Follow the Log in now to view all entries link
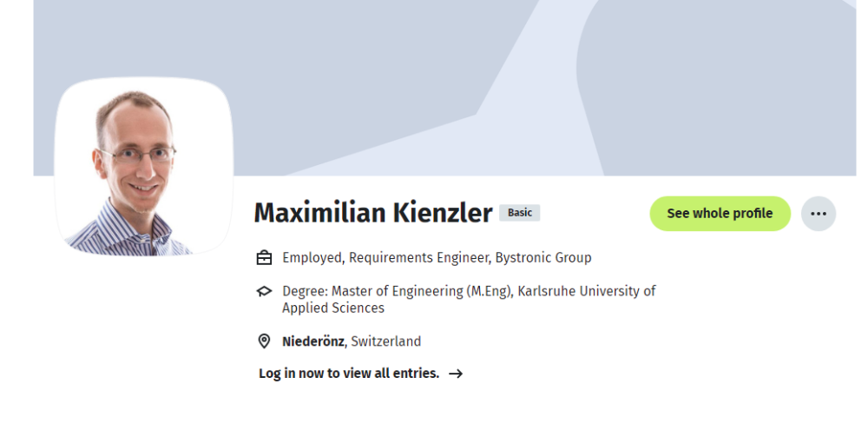Viewport: 868px width, 424px height. (x=349, y=374)
